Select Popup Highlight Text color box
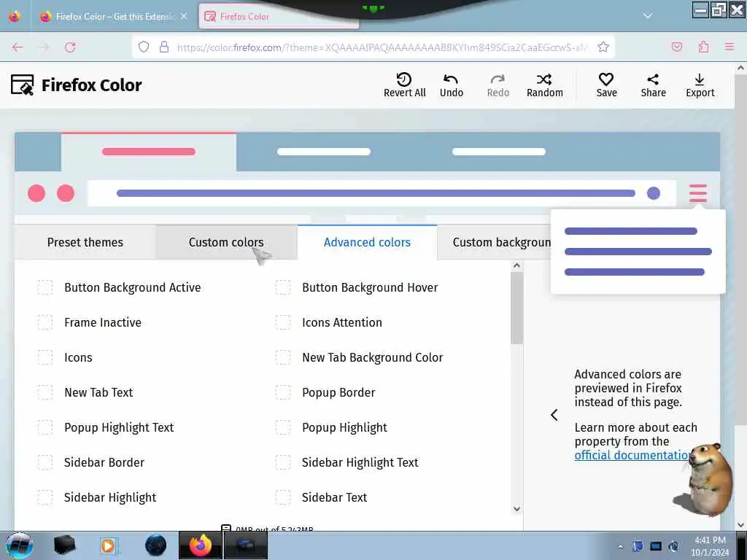Image resolution: width=747 pixels, height=560 pixels. [x=45, y=427]
